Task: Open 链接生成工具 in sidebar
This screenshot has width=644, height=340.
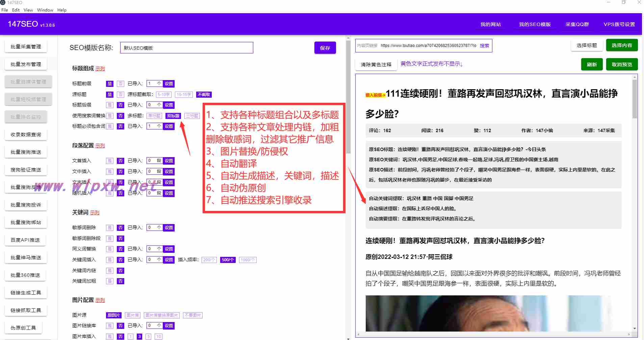Action: tap(26, 293)
